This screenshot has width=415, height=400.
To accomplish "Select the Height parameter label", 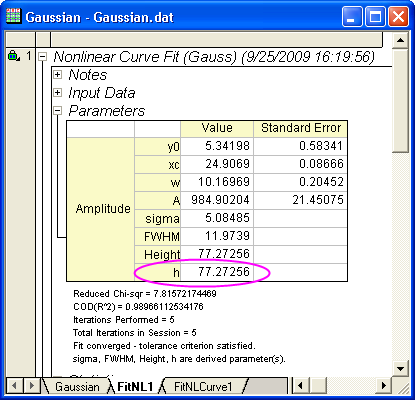I will 158,254.
